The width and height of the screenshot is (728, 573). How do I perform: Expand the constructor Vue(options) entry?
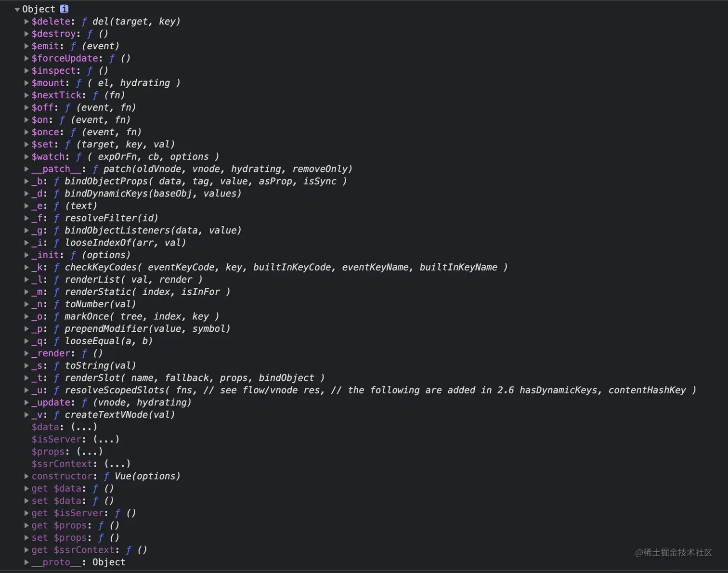pyautogui.click(x=26, y=476)
